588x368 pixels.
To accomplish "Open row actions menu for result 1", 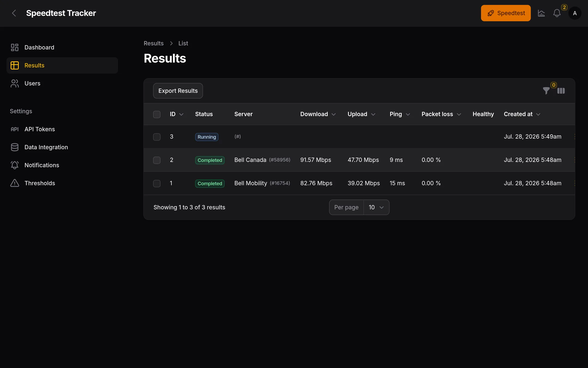I will tap(574, 183).
